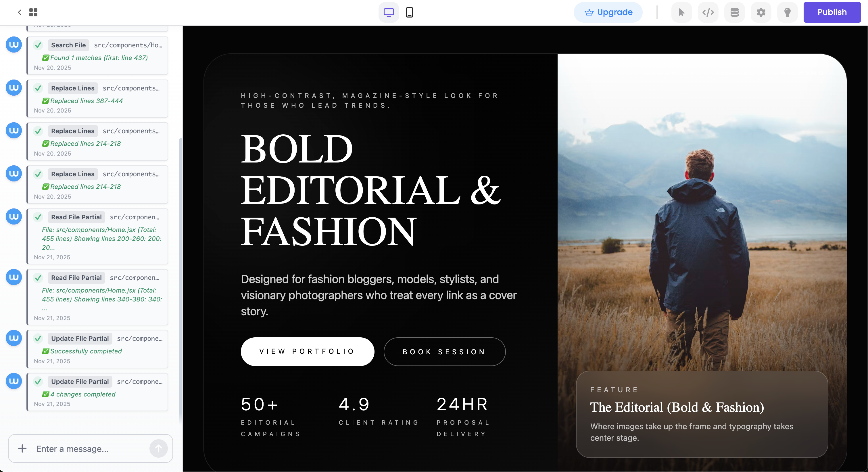Open the dashboard grid icon

click(x=33, y=12)
